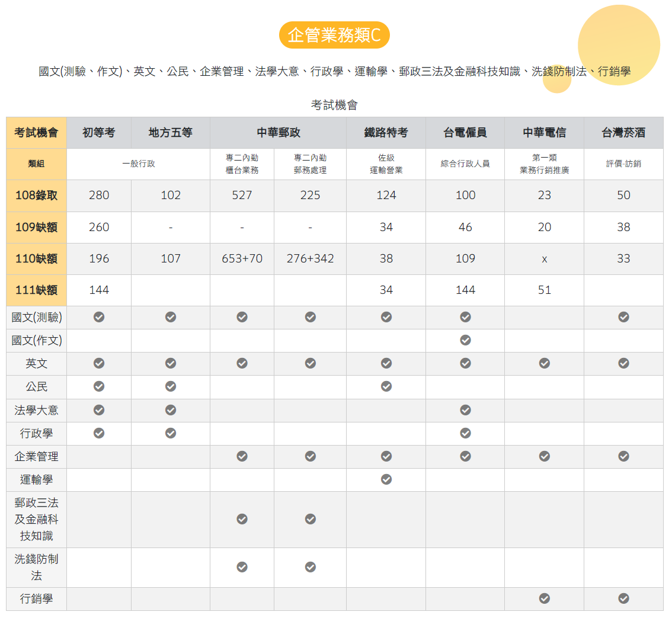Click checkmark for 國文(測驗) under 初等考
The image size is (672, 618).
coord(99,317)
